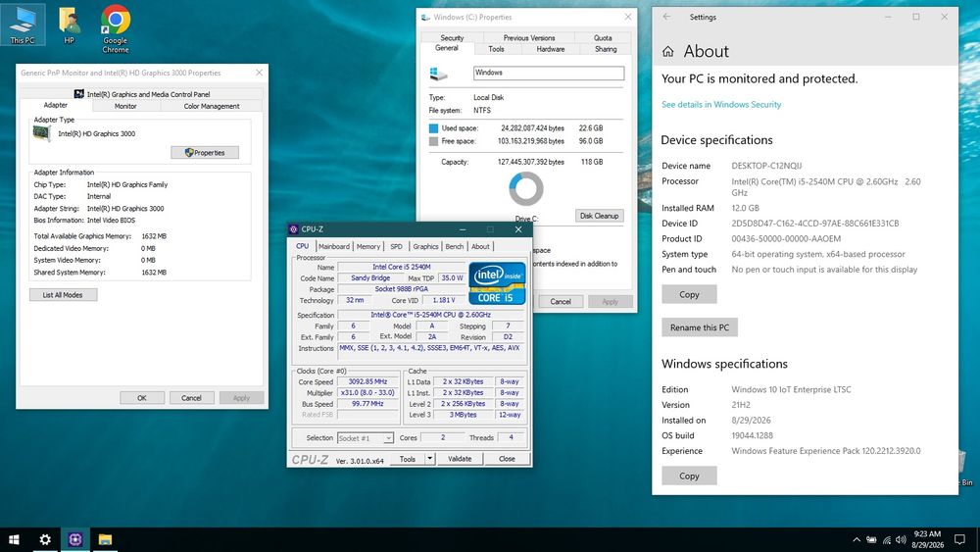Launch Google Chrome from the desktop
Screen dimensions: 980x552
click(x=116, y=28)
